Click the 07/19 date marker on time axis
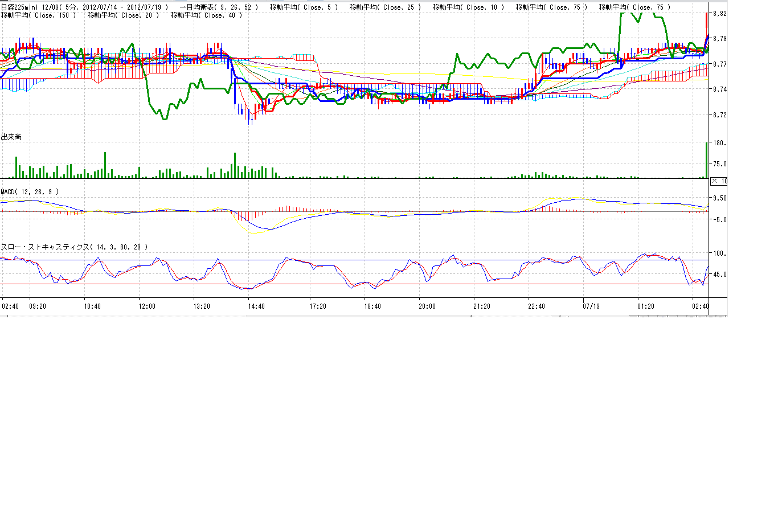 point(591,306)
